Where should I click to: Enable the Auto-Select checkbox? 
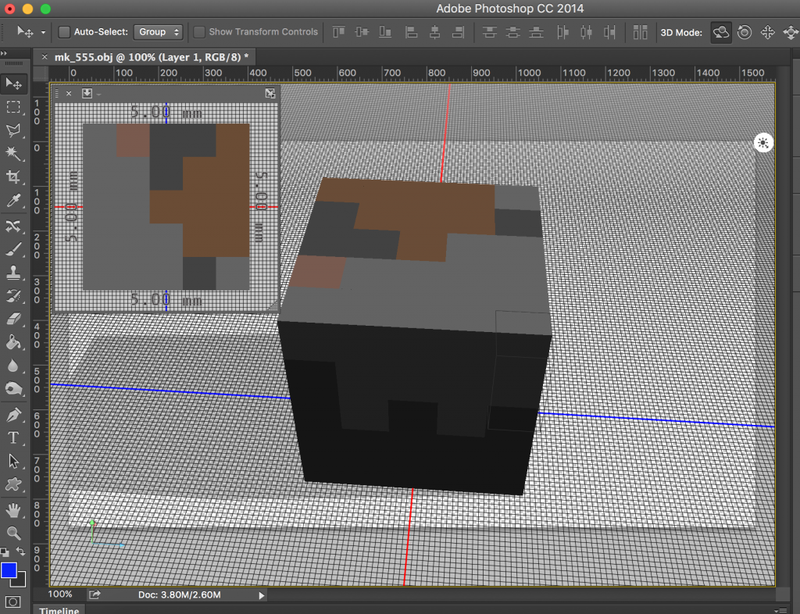click(65, 32)
